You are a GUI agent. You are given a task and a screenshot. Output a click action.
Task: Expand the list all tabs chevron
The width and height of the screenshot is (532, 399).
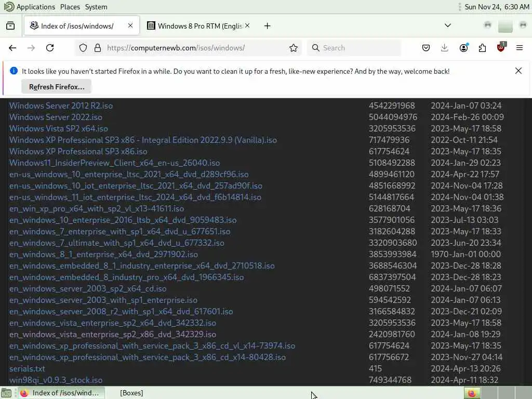(448, 25)
